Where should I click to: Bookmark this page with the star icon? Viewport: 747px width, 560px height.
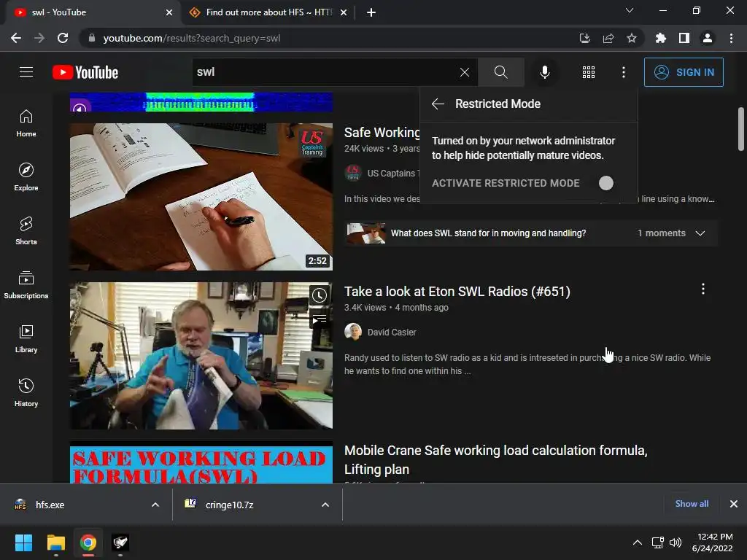click(631, 38)
